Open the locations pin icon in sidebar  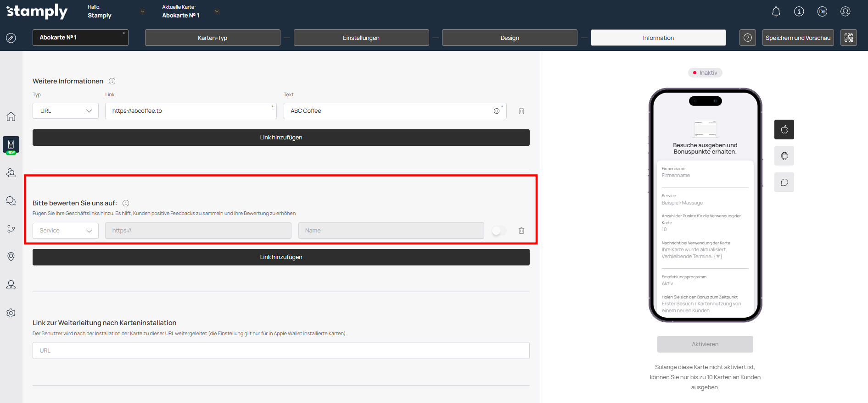11,257
